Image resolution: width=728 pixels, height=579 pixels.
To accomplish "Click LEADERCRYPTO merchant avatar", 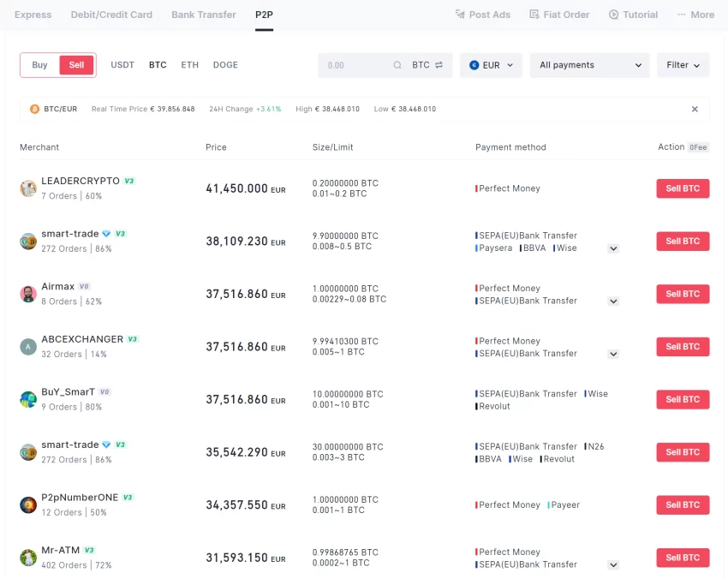I will tap(28, 188).
